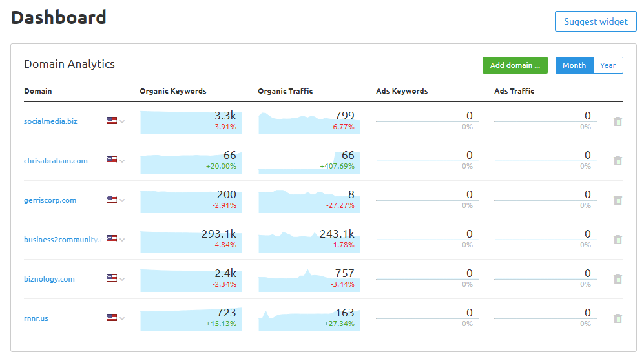Open the socialmedia.biz domain link
The width and height of the screenshot is (644, 361).
(x=50, y=121)
